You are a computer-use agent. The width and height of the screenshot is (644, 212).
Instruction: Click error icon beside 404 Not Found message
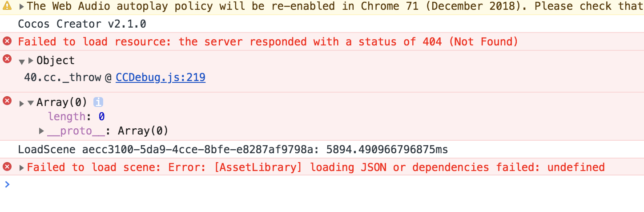click(x=7, y=41)
